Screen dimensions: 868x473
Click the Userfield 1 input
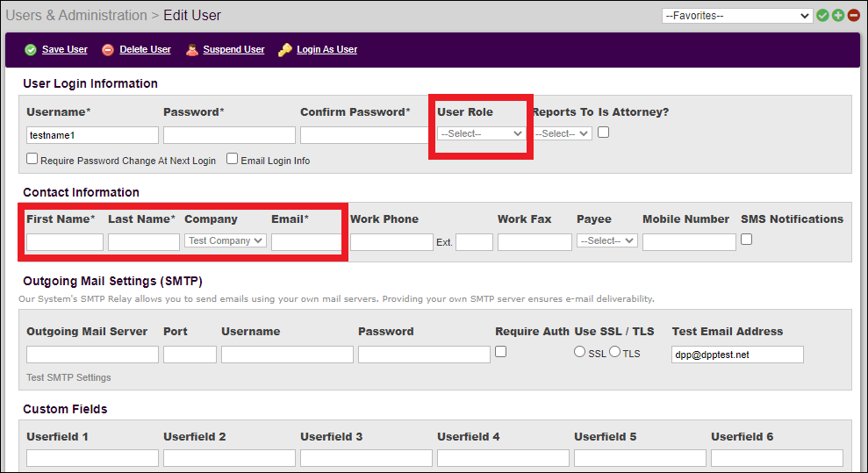(x=92, y=458)
